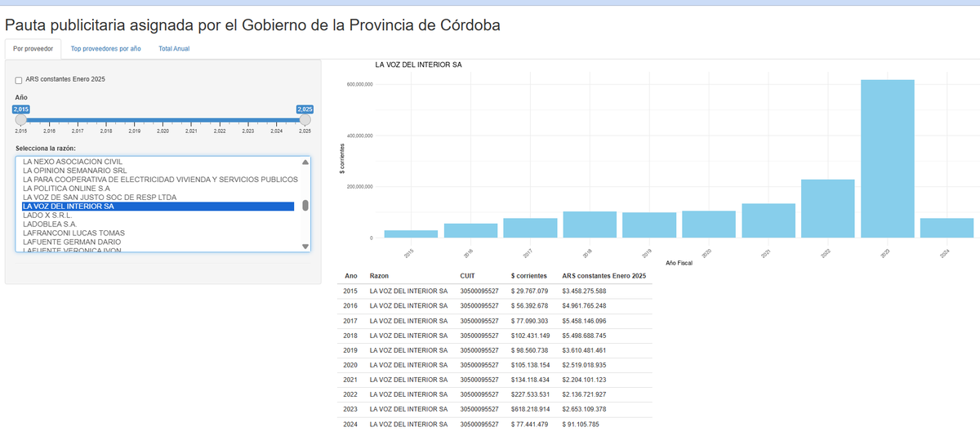Image resolution: width=980 pixels, height=436 pixels.
Task: Click the razón list scrollbar thumb
Action: pos(305,206)
